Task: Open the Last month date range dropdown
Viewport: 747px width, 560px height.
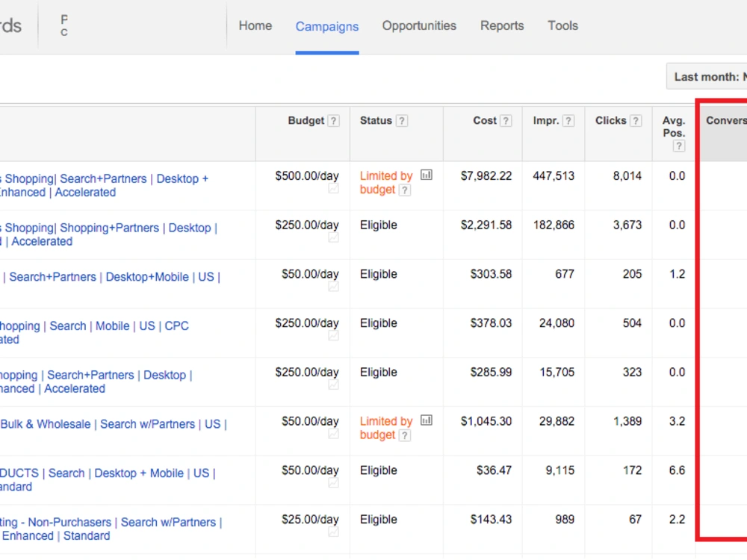Action: tap(707, 77)
